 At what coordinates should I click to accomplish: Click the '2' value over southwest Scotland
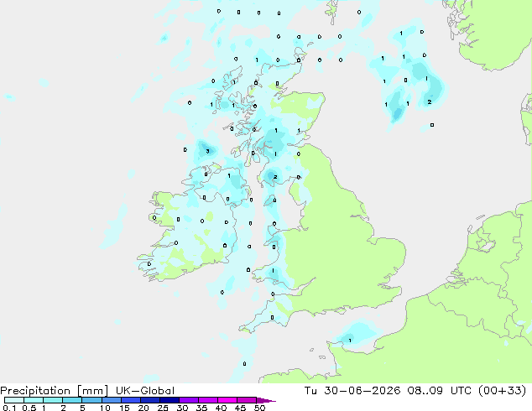click(x=275, y=177)
